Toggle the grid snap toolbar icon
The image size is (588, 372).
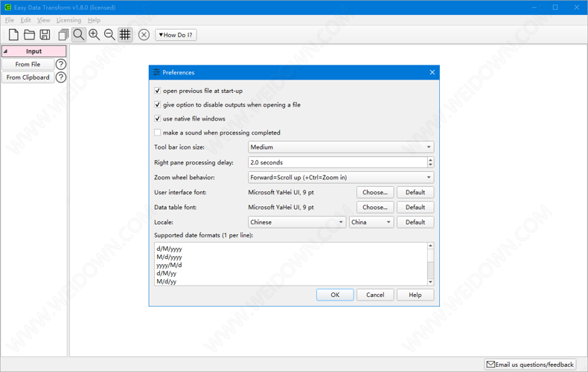coord(125,35)
